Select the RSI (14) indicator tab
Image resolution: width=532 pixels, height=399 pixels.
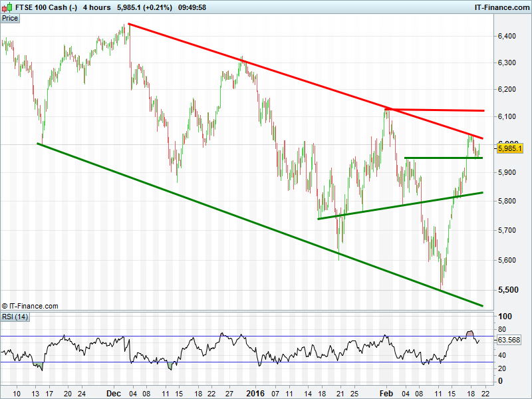click(15, 316)
